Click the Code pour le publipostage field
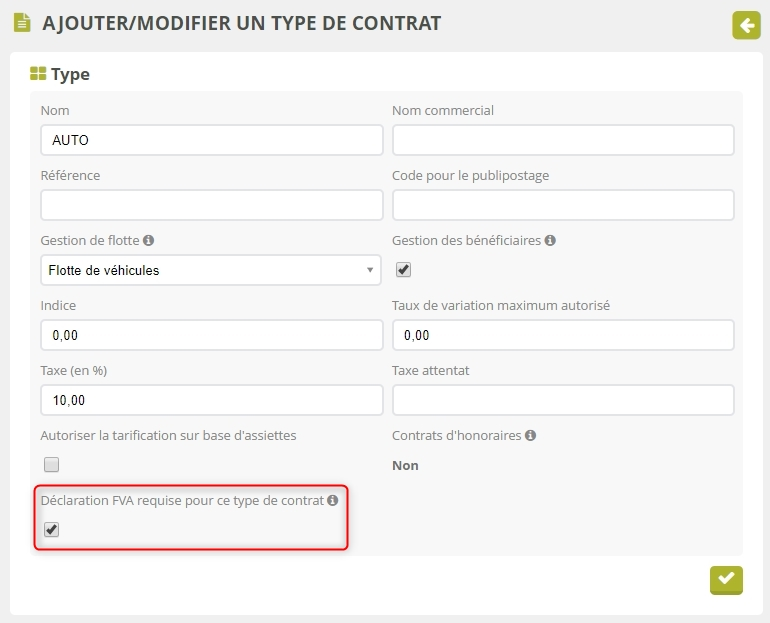Viewport: 770px width, 623px height. (563, 205)
